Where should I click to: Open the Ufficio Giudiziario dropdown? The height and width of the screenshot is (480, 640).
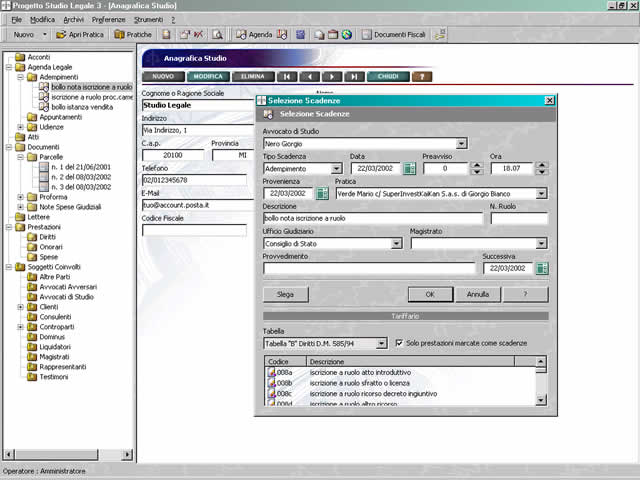pos(396,244)
